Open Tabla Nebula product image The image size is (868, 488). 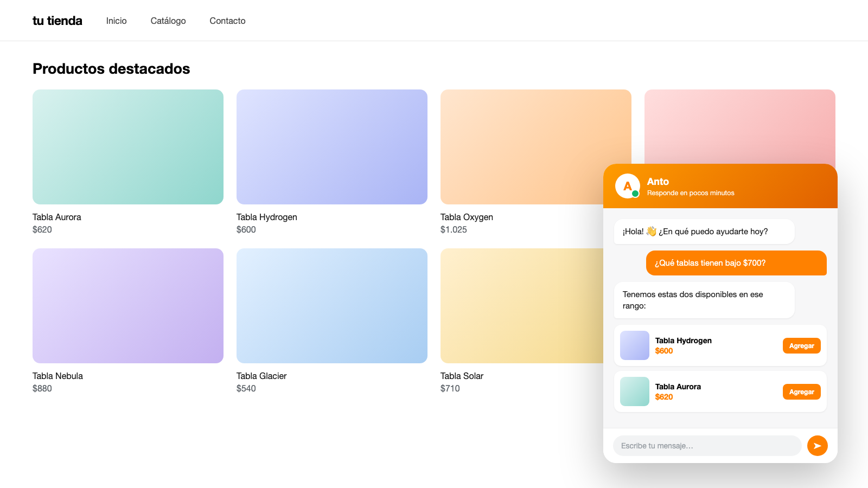pos(128,306)
